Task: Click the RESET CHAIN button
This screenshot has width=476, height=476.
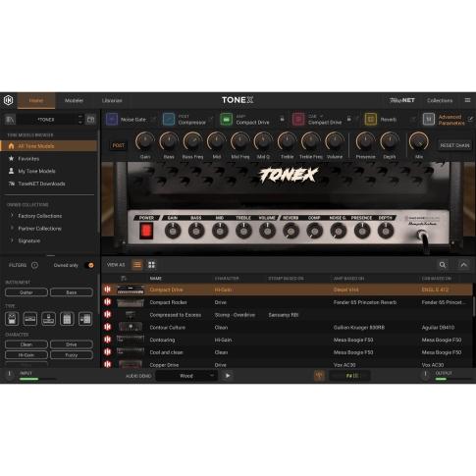Action: (454, 145)
